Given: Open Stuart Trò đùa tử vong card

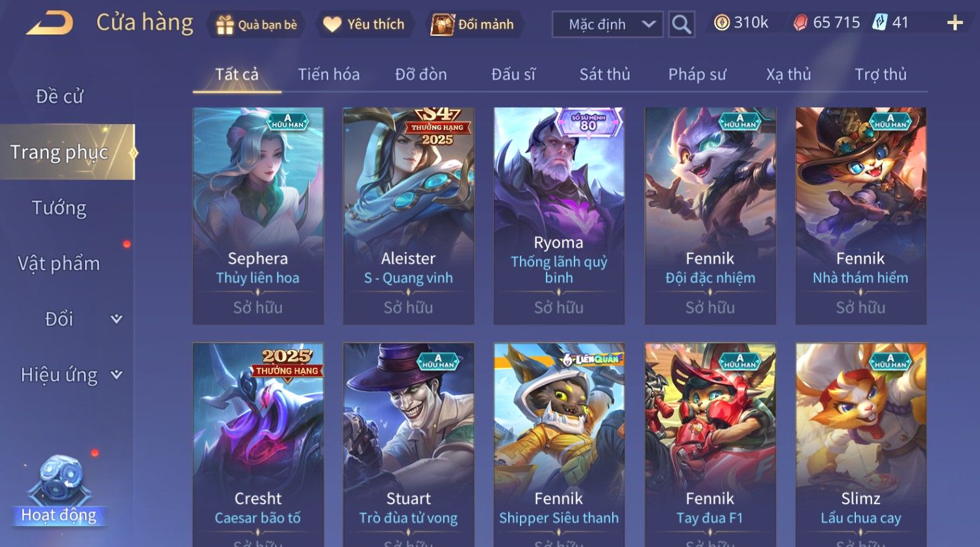Looking at the screenshot, I should tap(409, 445).
